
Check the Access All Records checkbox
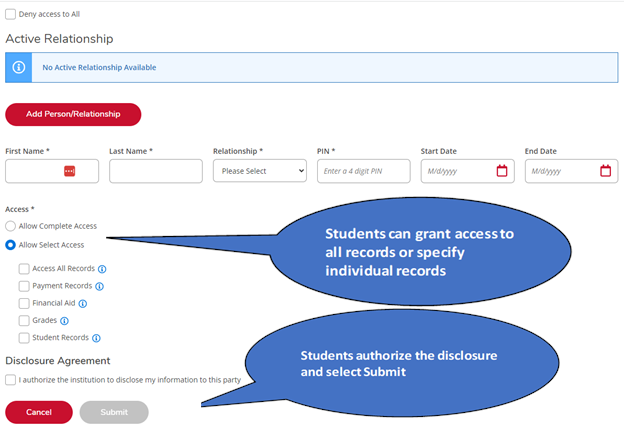coord(24,269)
